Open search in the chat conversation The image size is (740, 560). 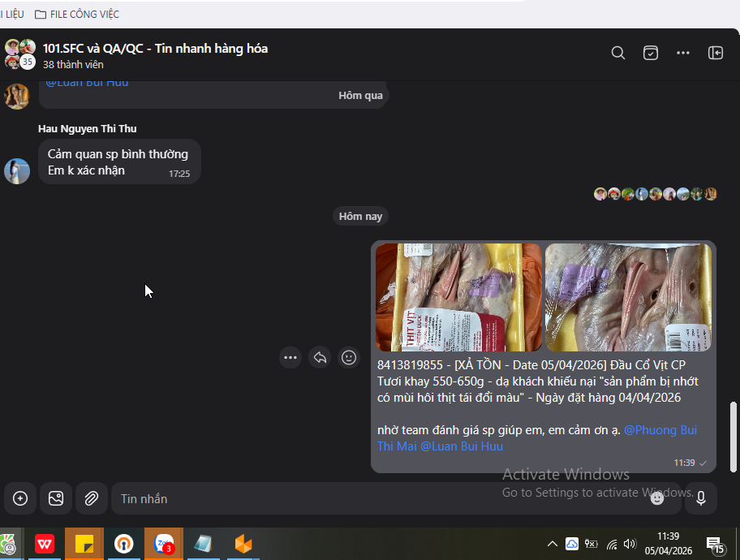coord(617,53)
